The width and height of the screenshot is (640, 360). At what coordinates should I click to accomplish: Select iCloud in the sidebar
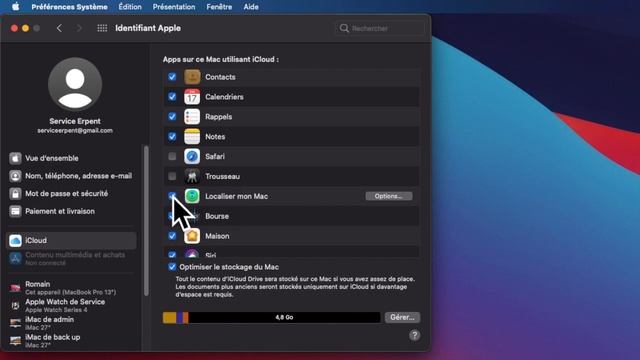tap(71, 240)
